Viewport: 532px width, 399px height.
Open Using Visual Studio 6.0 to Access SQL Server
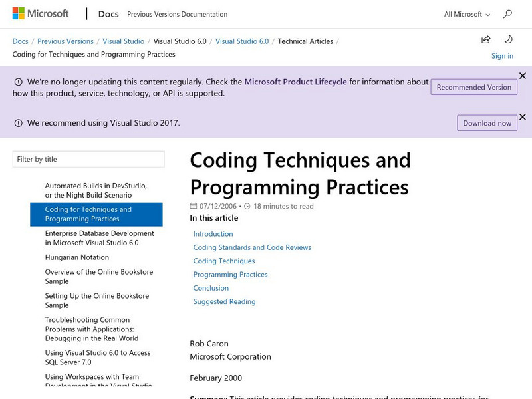click(x=98, y=358)
